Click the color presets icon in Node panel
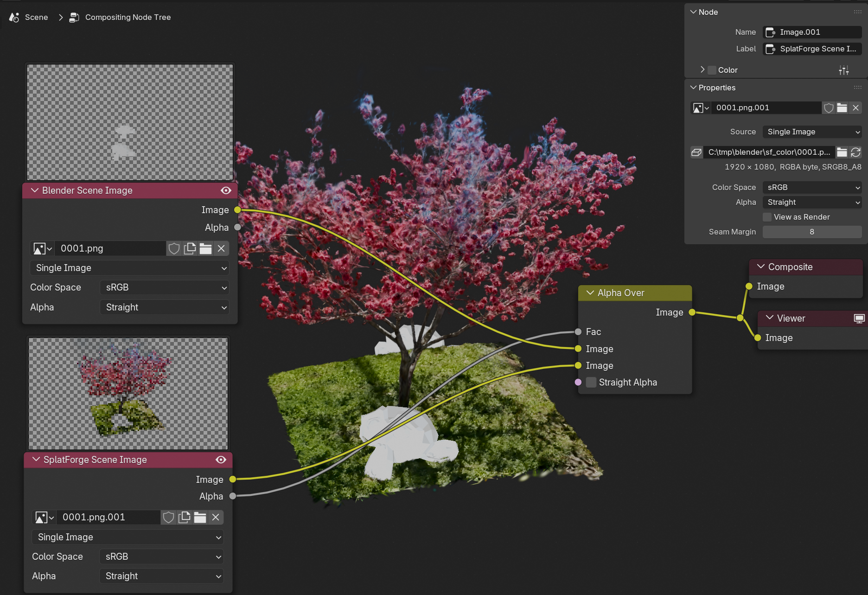The image size is (868, 595). click(844, 70)
